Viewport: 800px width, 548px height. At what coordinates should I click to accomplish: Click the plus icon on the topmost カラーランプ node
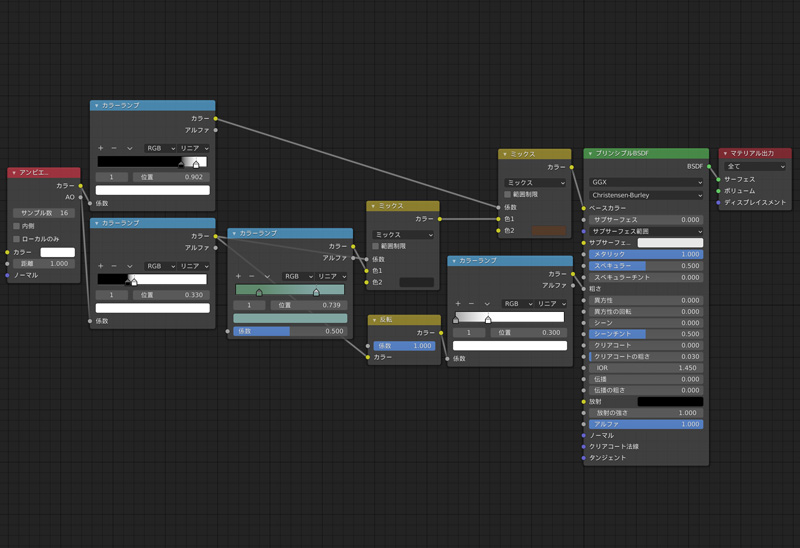click(x=100, y=148)
